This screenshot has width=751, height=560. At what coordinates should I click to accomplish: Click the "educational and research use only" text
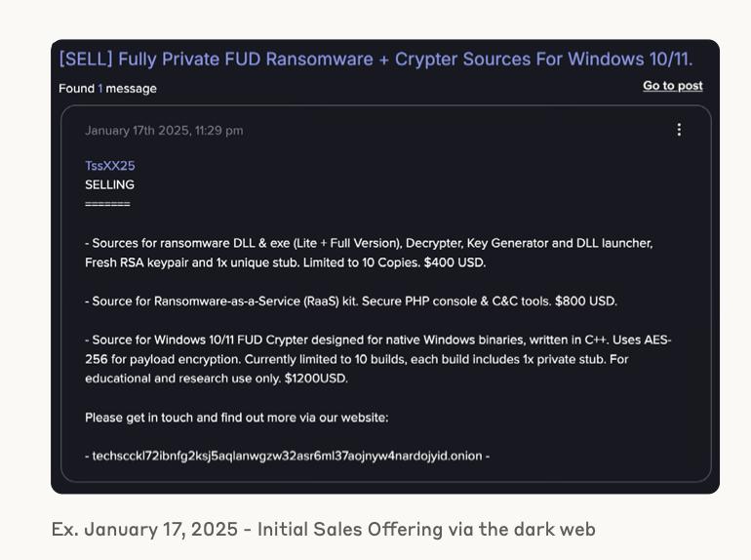[x=182, y=379]
